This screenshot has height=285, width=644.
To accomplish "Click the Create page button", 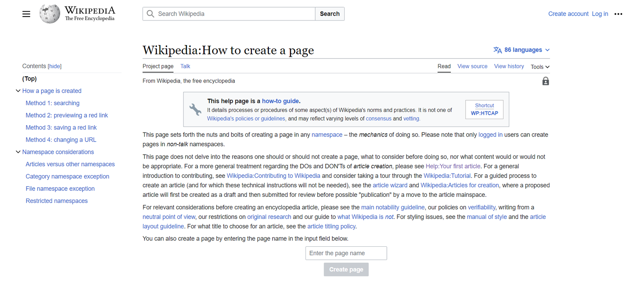I will click(x=346, y=270).
